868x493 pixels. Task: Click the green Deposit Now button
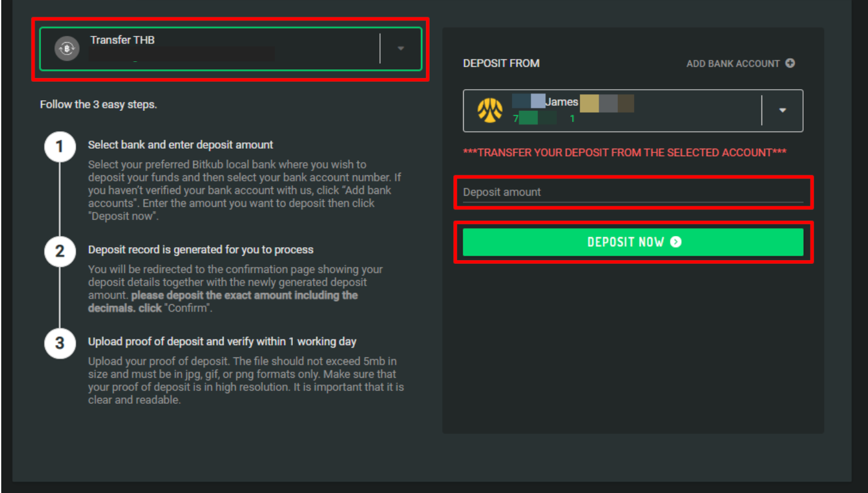pos(633,242)
